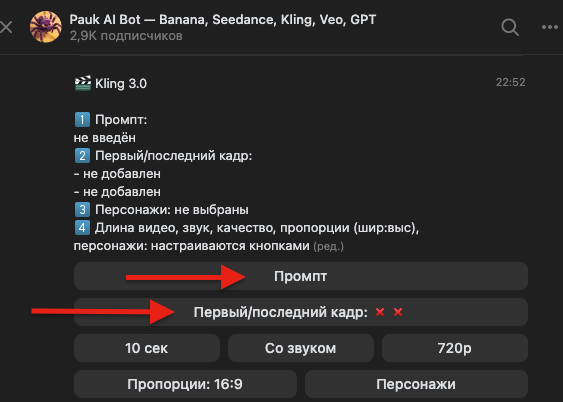Click the clapperboard emoji beside Kling 3.0
The image size is (563, 402).
[83, 83]
